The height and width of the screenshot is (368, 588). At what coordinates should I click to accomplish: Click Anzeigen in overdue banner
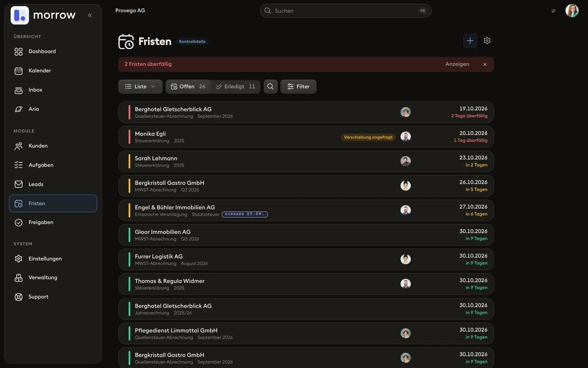[x=457, y=64]
